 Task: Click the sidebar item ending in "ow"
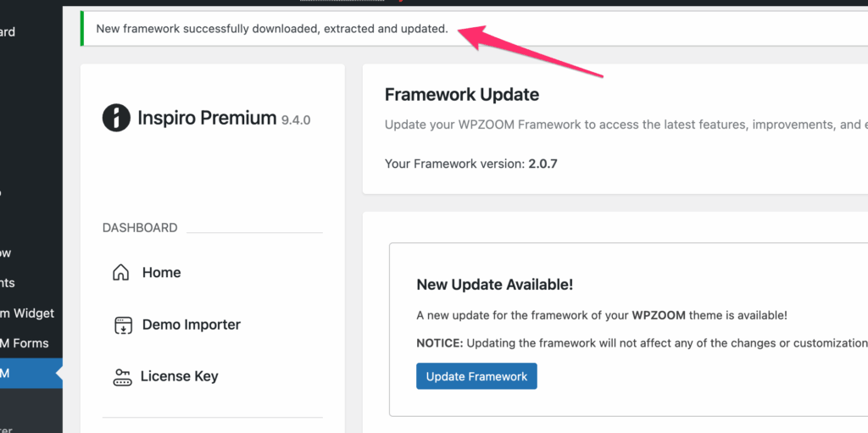coord(7,253)
